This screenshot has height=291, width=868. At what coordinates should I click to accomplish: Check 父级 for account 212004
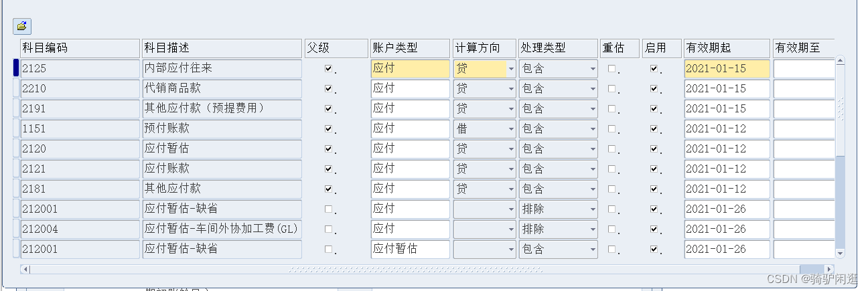(x=328, y=229)
